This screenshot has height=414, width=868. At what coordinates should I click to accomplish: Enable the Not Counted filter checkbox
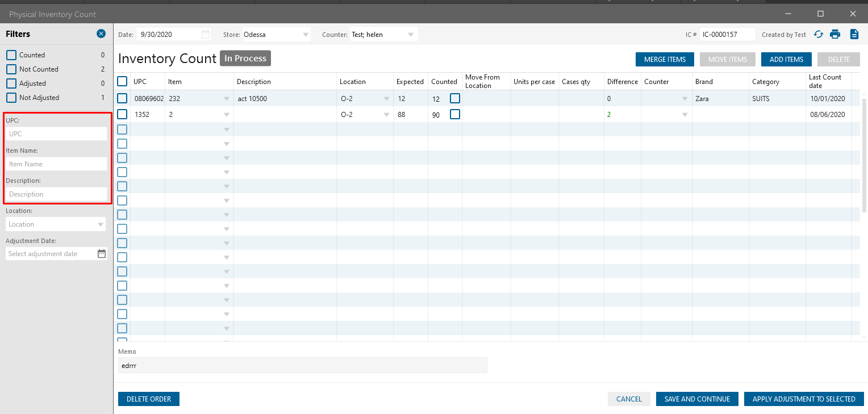coord(11,69)
